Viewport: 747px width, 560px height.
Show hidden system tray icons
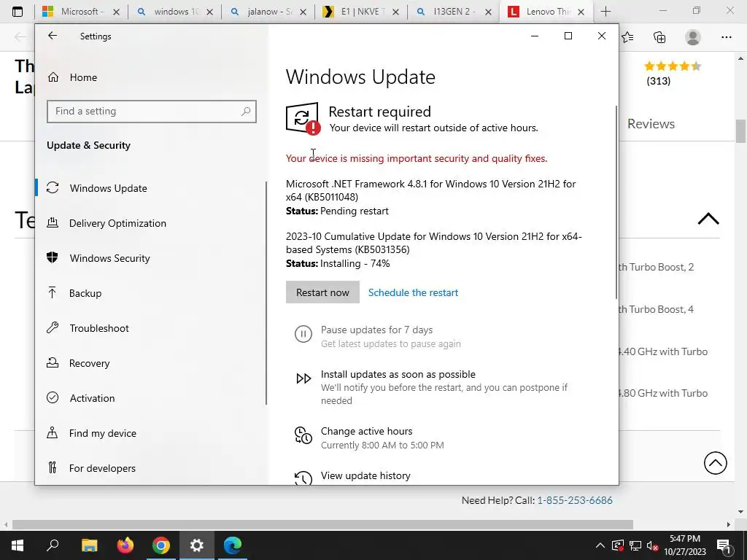pyautogui.click(x=600, y=545)
